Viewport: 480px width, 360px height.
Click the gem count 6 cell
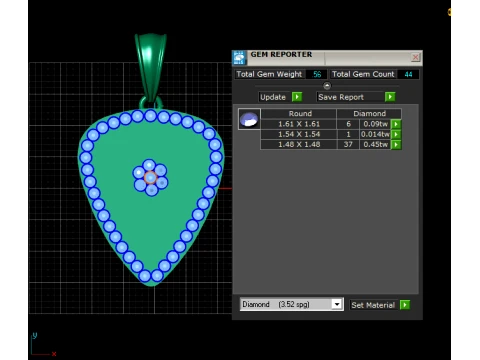click(348, 124)
